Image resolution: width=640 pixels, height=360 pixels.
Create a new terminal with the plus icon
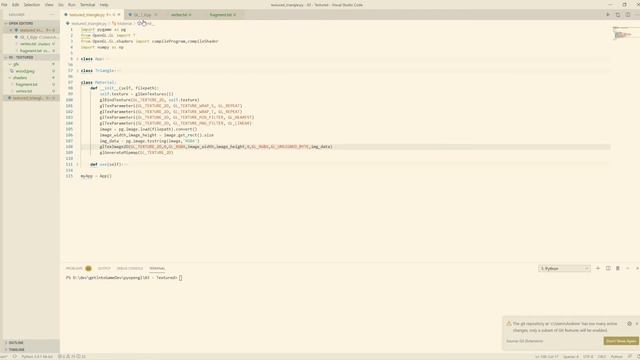pyautogui.click(x=598, y=268)
